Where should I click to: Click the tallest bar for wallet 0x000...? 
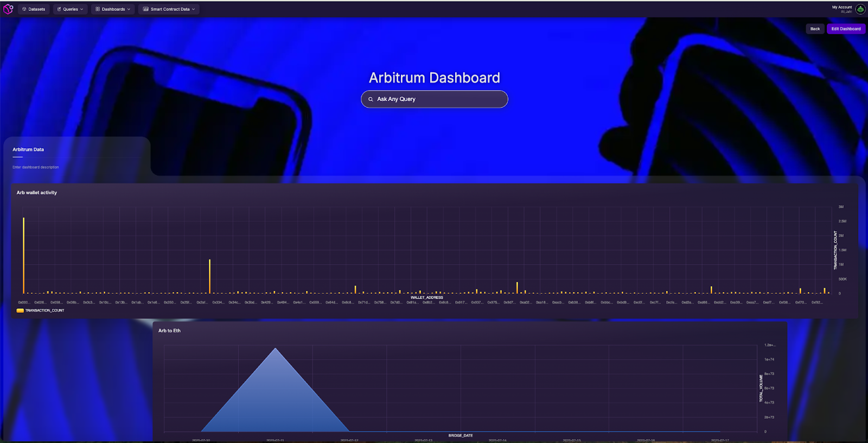pos(23,255)
